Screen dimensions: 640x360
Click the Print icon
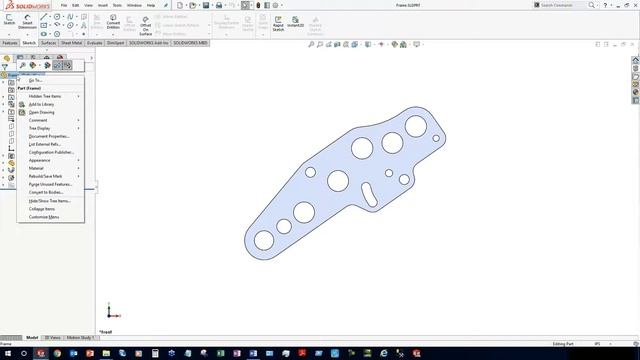pos(219,5)
